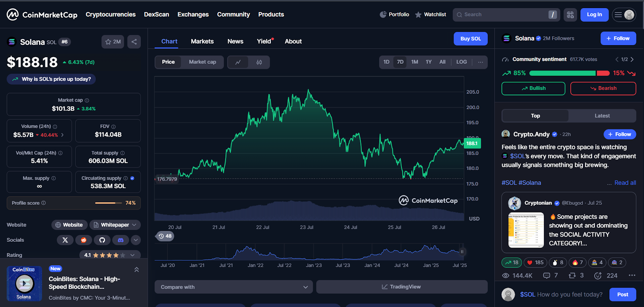Viewport: 644px width, 307px height.
Task: Switch to the Markets tab
Action: click(x=202, y=41)
